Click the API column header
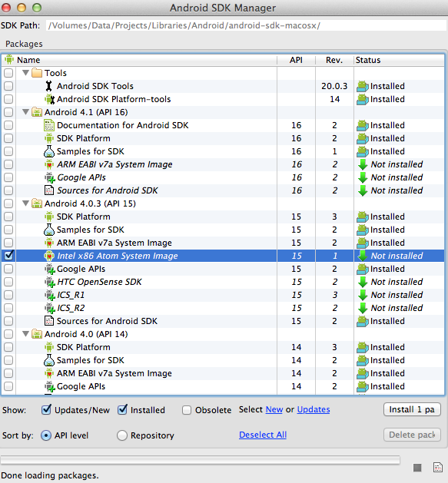 pos(297,60)
